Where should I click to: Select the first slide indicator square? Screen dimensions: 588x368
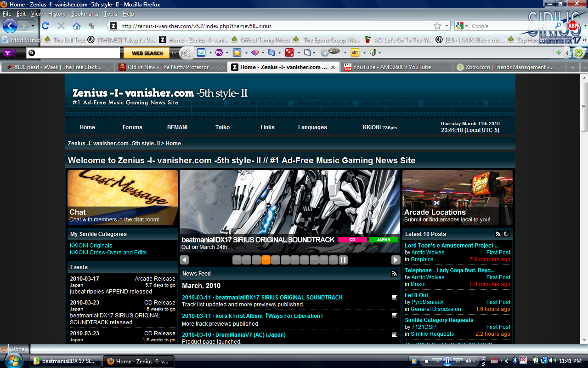tap(237, 260)
